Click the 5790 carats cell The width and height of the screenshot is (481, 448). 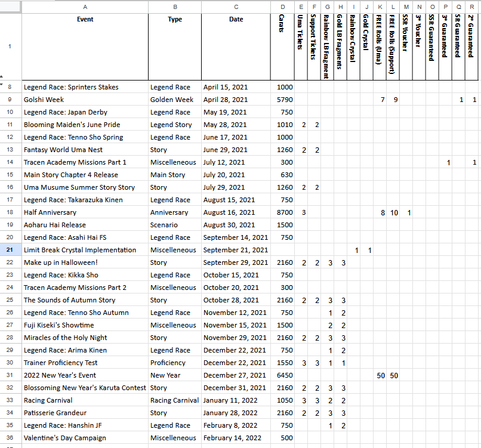coord(282,100)
